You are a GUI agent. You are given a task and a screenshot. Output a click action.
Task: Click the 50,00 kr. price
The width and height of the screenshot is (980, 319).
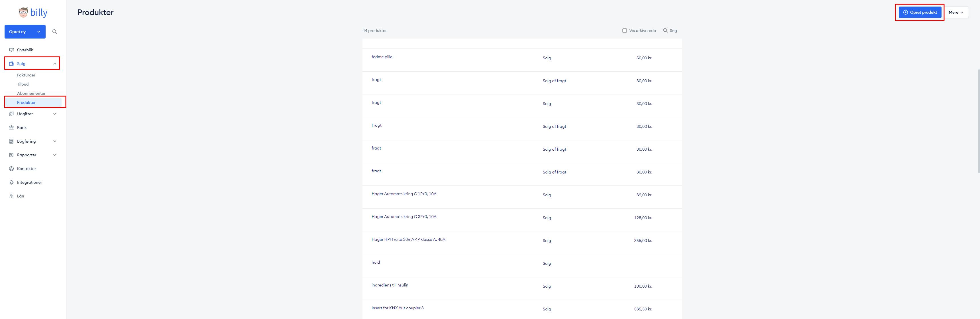pos(644,58)
